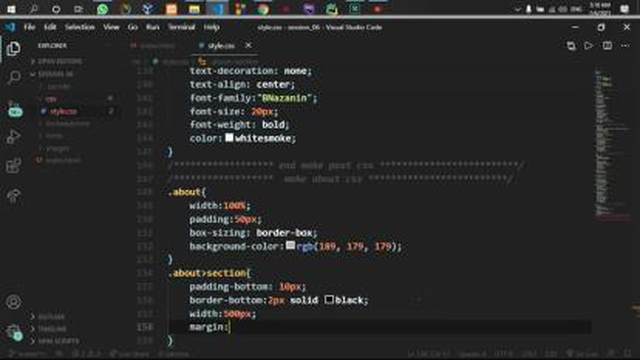Open the Run menu

tap(153, 27)
